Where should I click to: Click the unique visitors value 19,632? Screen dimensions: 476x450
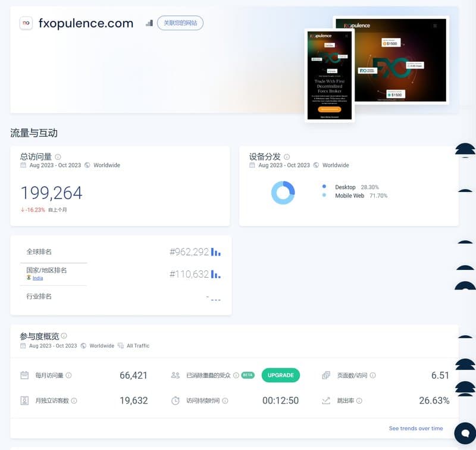coord(133,401)
